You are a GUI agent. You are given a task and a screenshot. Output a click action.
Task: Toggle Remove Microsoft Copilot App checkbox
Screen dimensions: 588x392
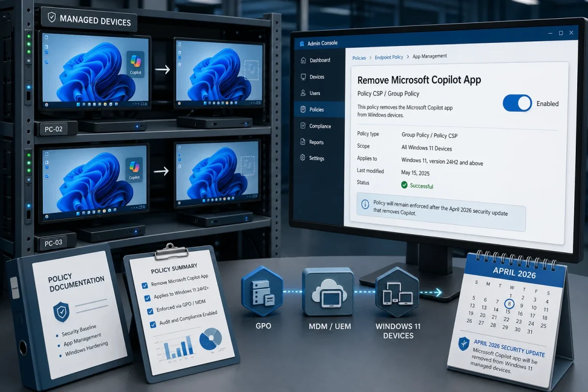(x=145, y=285)
